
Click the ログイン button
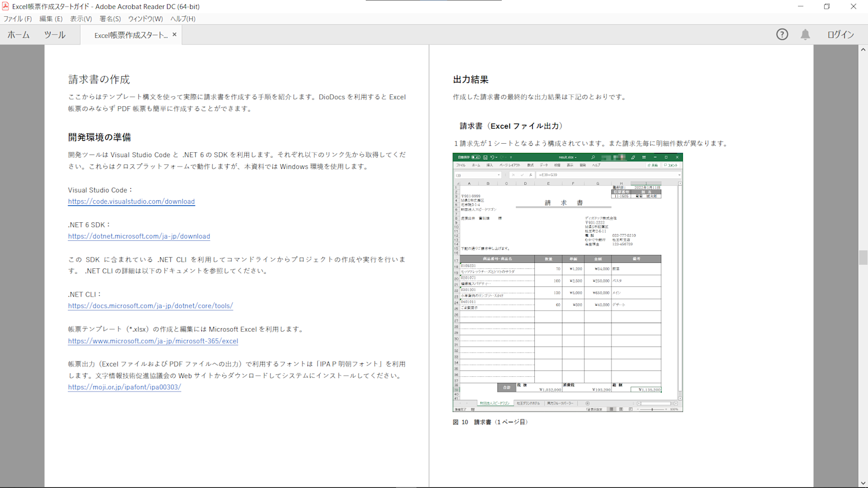[840, 34]
